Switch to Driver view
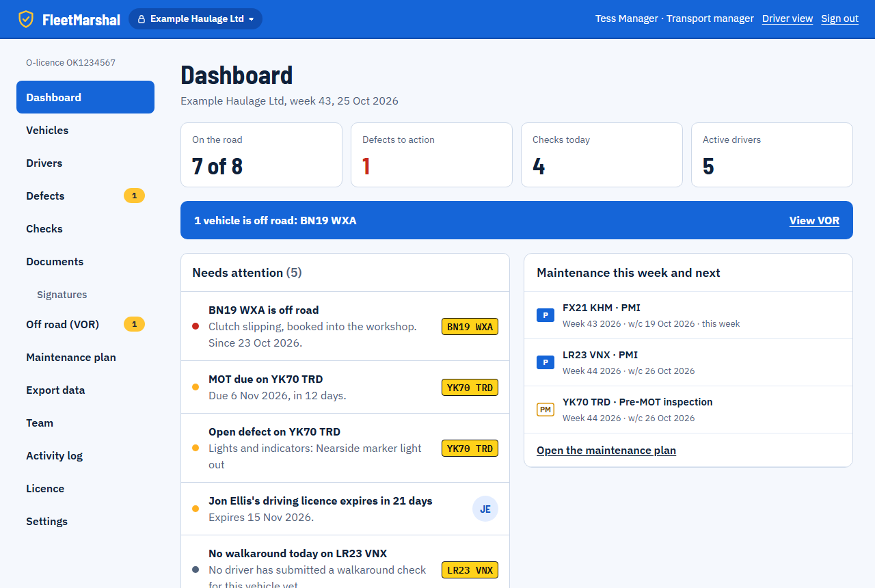The height and width of the screenshot is (588, 875). 787,18
